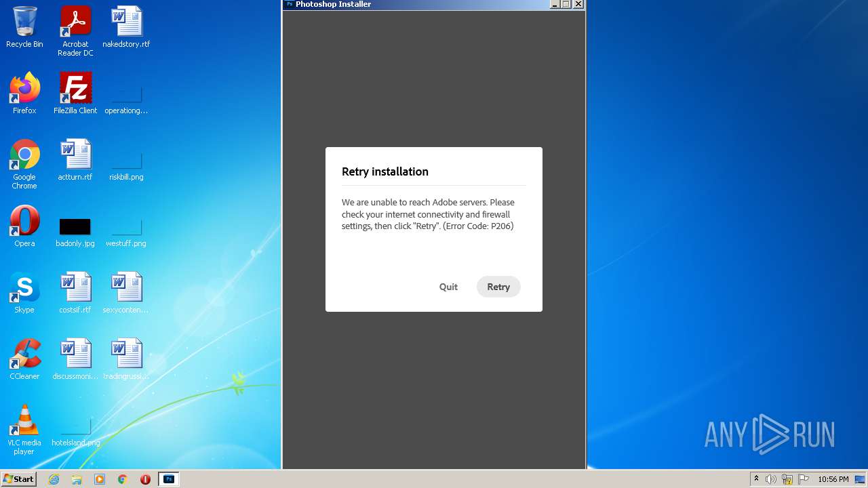Minimize the Photoshop Installer window
Screen dimensions: 868x488
click(555, 4)
